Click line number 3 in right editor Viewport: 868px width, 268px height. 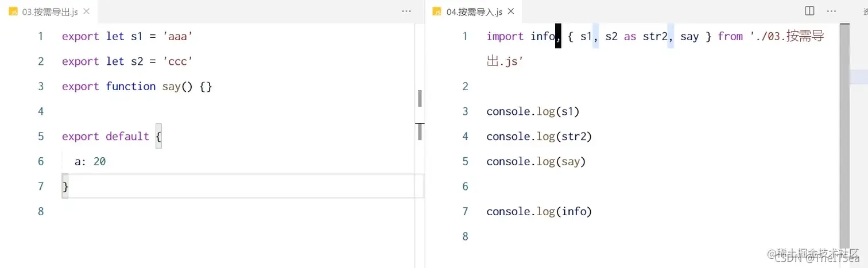[x=465, y=111]
